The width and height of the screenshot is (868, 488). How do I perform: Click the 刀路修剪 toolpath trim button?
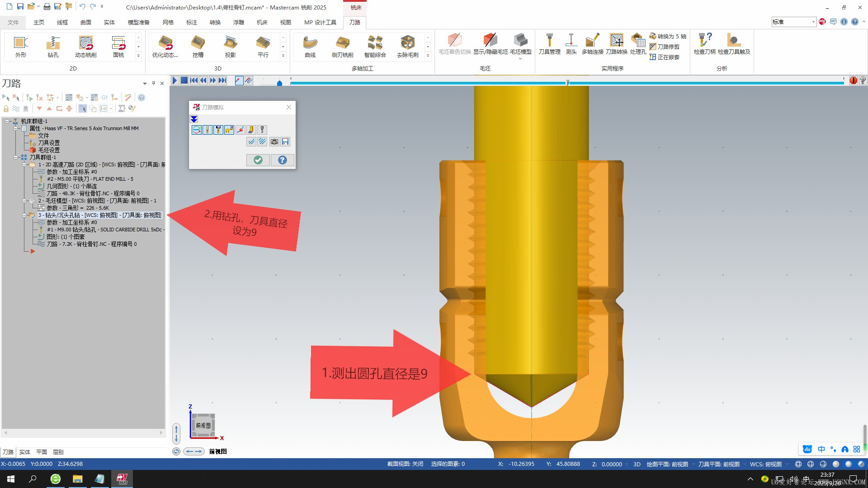665,47
